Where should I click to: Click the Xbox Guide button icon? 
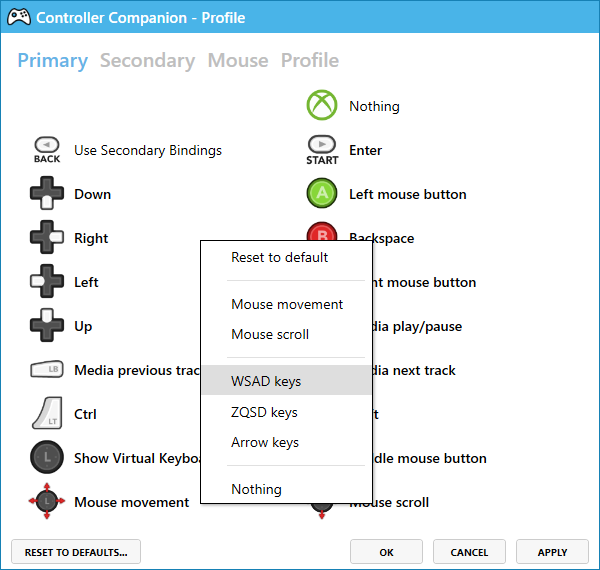[x=322, y=105]
